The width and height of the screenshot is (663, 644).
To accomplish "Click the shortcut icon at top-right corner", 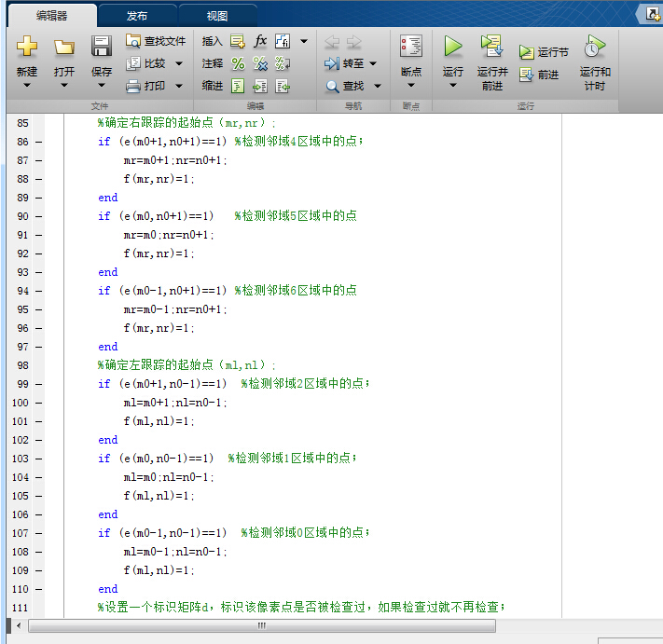I will [653, 15].
